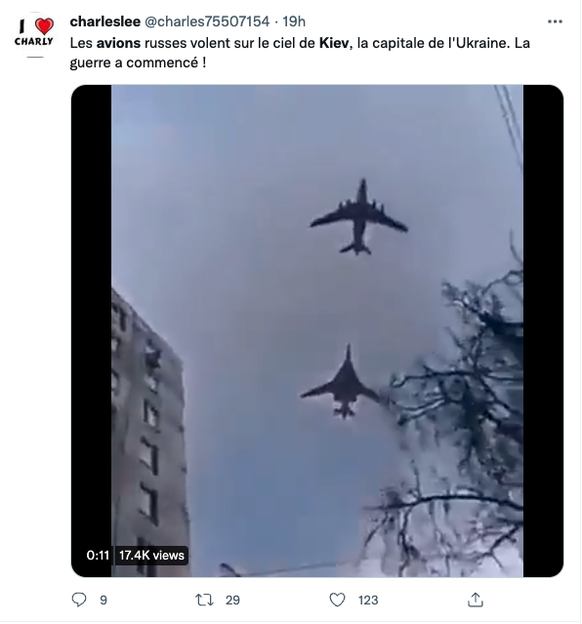
Task: Open the 19h timestamp link
Action: pyautogui.click(x=294, y=21)
